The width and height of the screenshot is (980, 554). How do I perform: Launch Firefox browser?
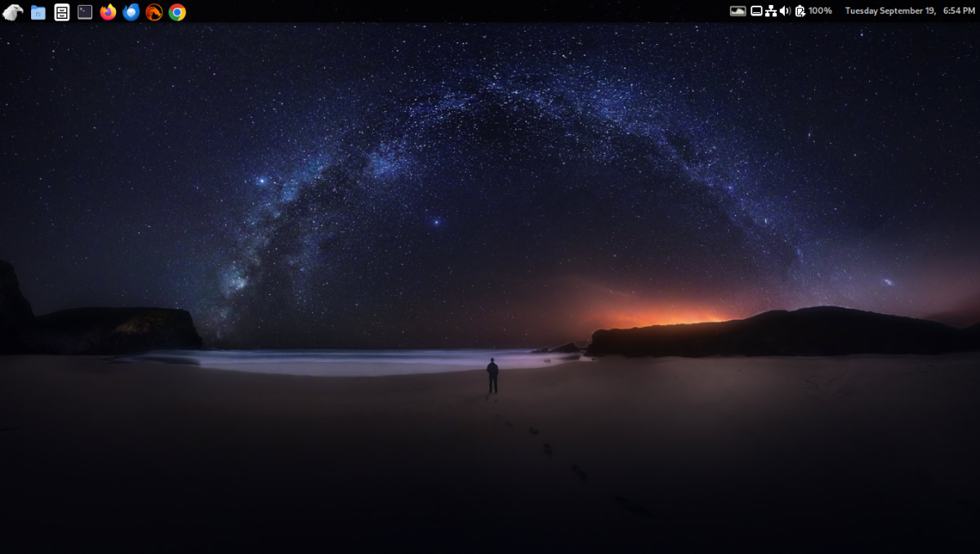(108, 12)
